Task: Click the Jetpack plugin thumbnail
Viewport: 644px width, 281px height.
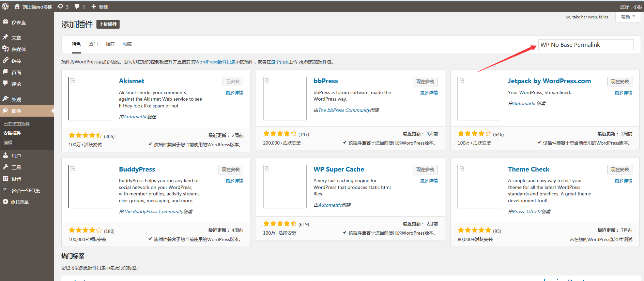Action: (479, 99)
